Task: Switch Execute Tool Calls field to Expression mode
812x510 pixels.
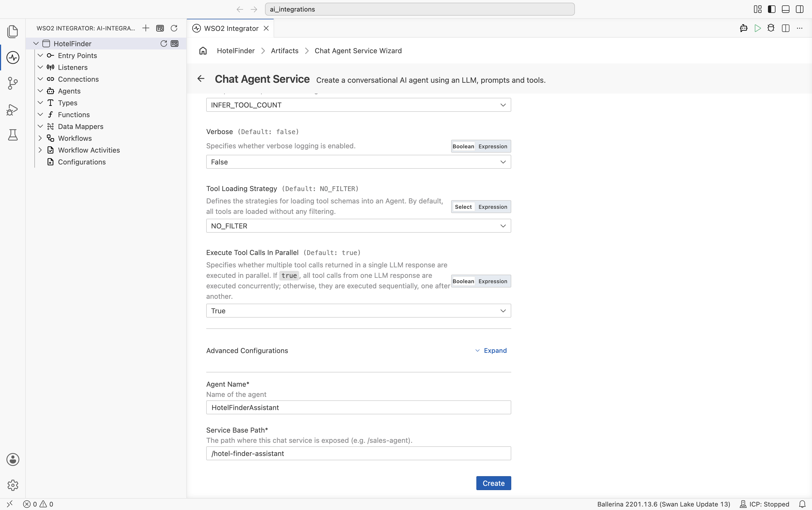Action: point(492,281)
